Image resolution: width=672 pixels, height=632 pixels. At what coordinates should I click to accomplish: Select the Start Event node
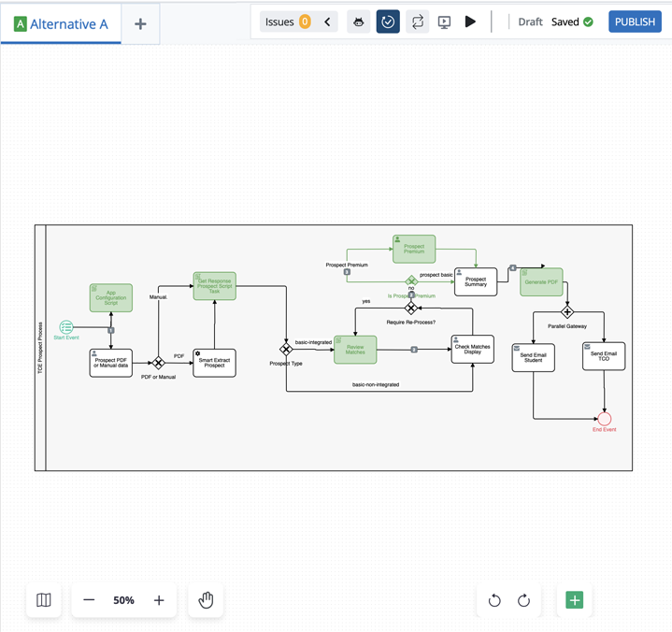[66, 327]
